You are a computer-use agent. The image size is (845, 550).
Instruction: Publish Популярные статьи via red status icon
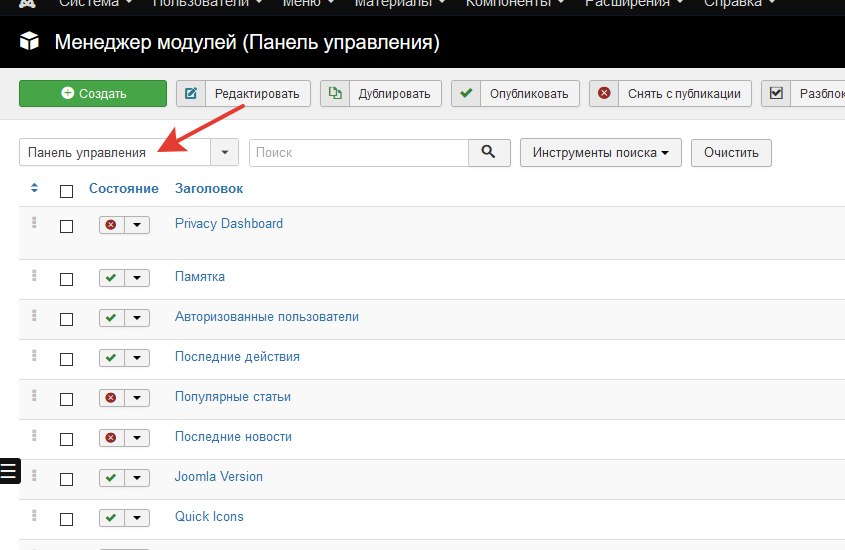pos(112,398)
